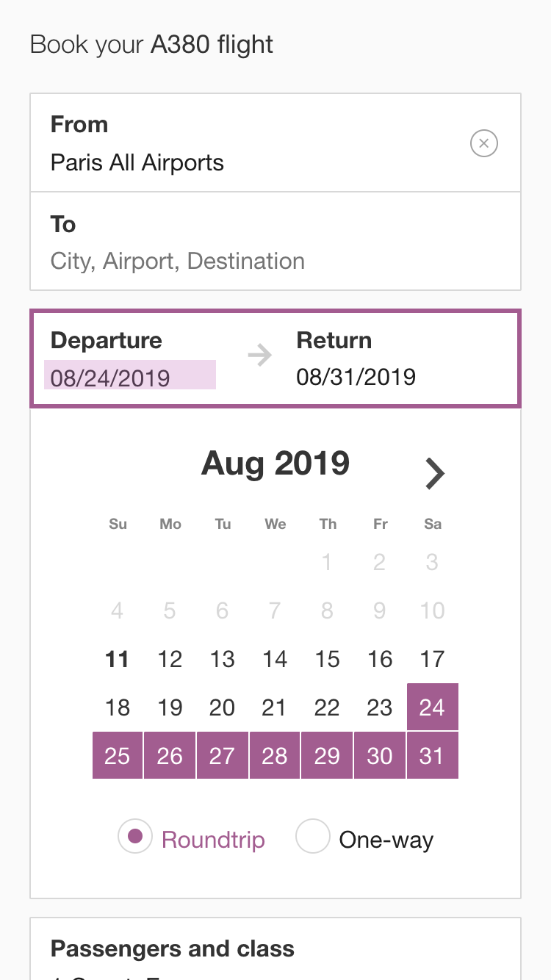The width and height of the screenshot is (551, 980).
Task: Pick August 31 on the calendar
Action: point(432,755)
